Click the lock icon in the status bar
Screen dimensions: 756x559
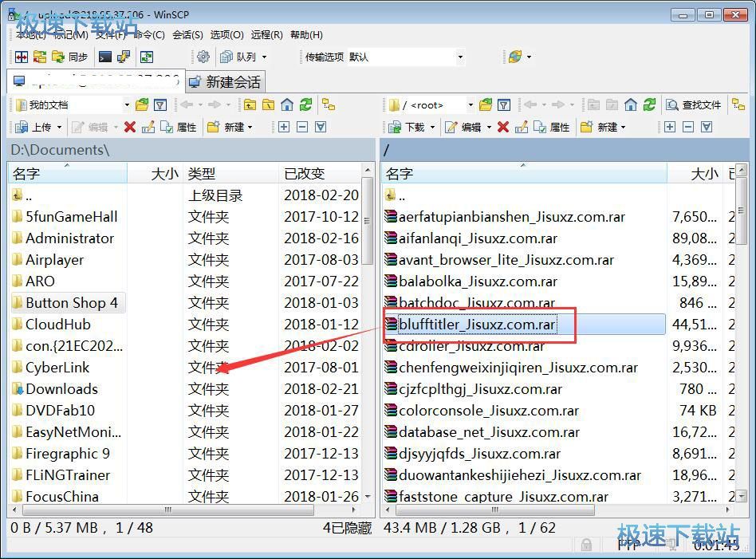[x=586, y=544]
